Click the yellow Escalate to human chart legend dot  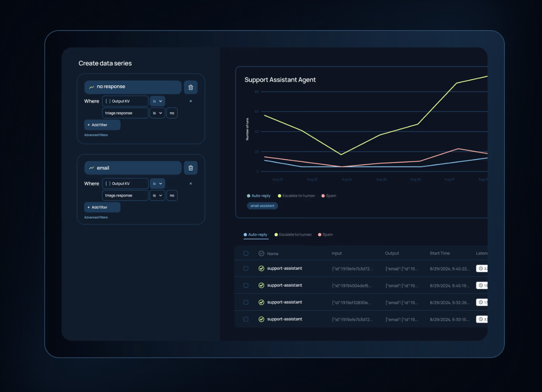click(x=280, y=196)
